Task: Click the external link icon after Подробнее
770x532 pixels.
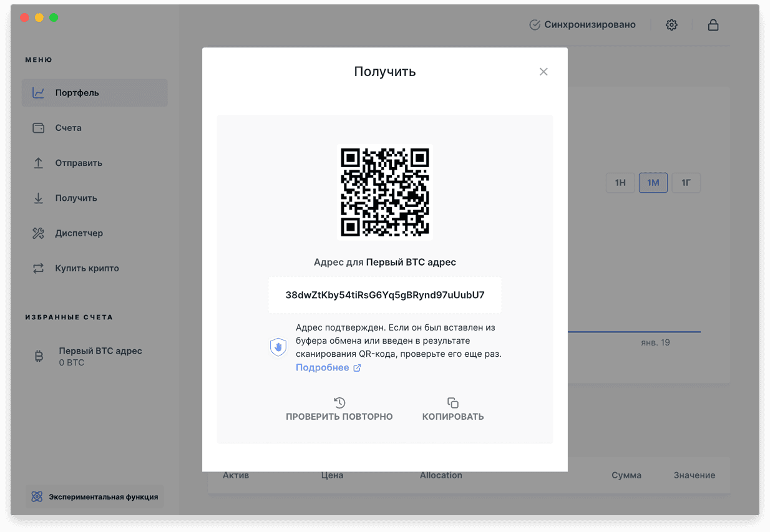Action: pyautogui.click(x=358, y=368)
